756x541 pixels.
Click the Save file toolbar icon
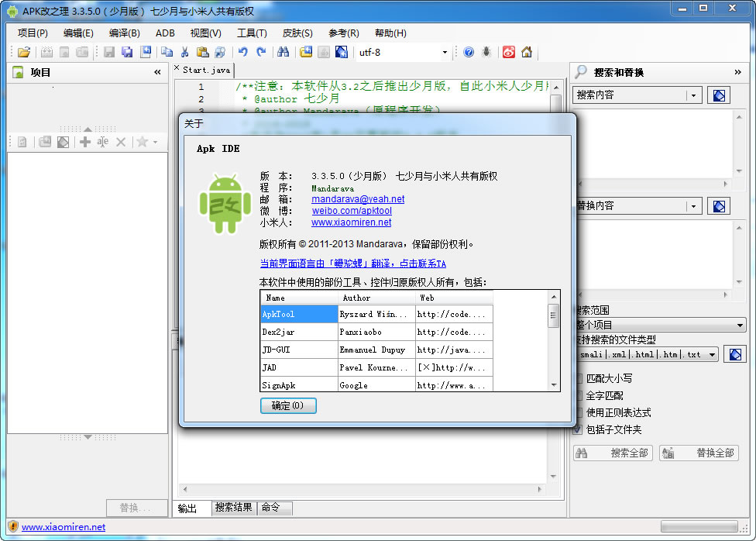tap(109, 52)
